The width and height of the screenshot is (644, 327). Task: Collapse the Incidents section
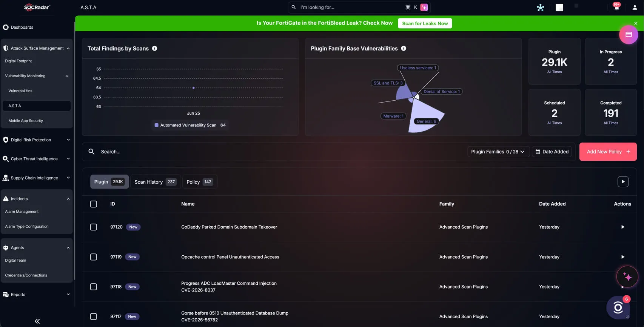point(68,199)
